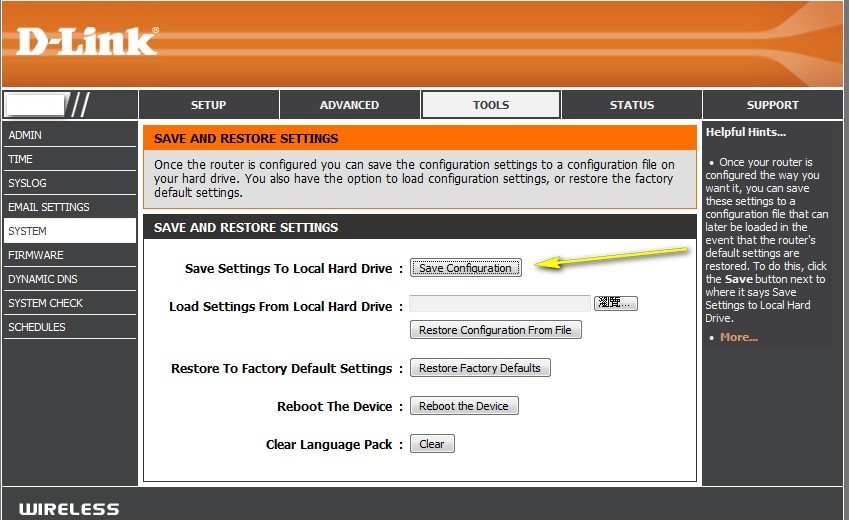
Task: Open DYNAMIC DNS settings
Action: 70,279
